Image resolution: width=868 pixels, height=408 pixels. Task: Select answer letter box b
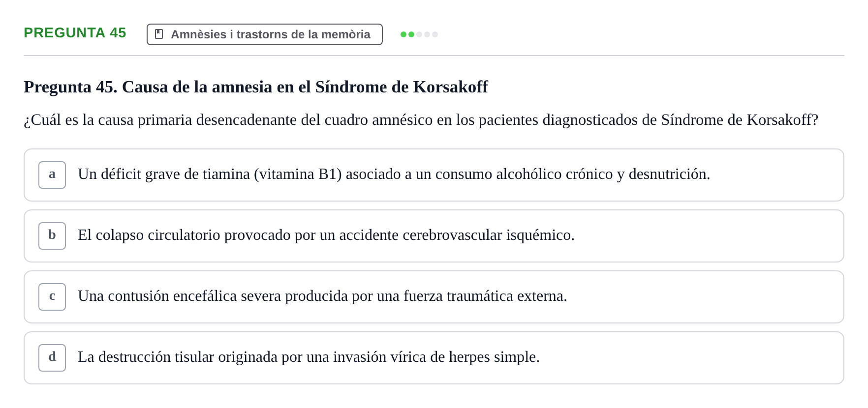coord(52,236)
